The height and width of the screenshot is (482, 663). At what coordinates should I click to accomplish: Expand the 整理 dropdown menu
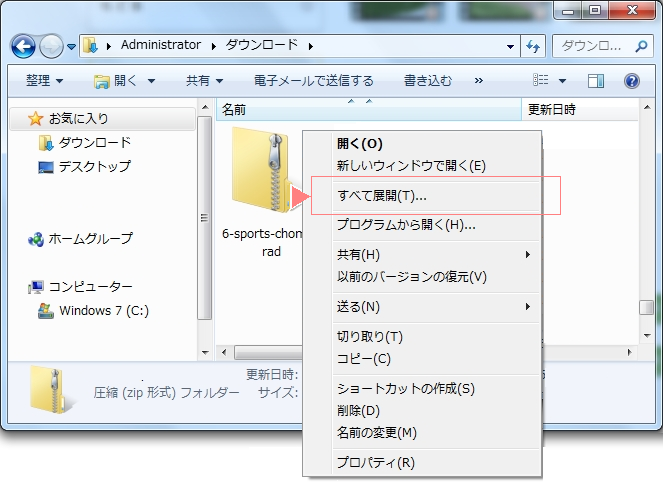[x=44, y=80]
